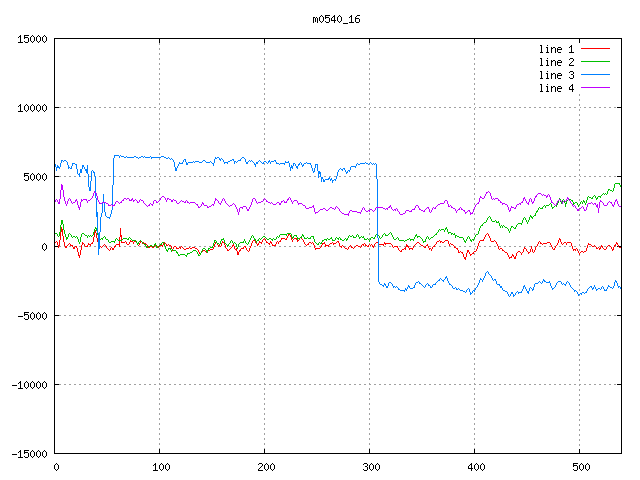This screenshot has height=480, width=640.
Task: Click the 10000 y-axis tick label
Action: pyautogui.click(x=32, y=108)
